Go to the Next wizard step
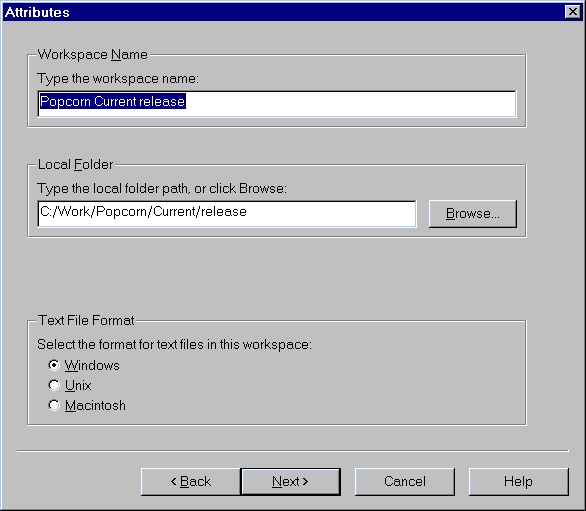Image resolution: width=586 pixels, height=511 pixels. coord(290,481)
